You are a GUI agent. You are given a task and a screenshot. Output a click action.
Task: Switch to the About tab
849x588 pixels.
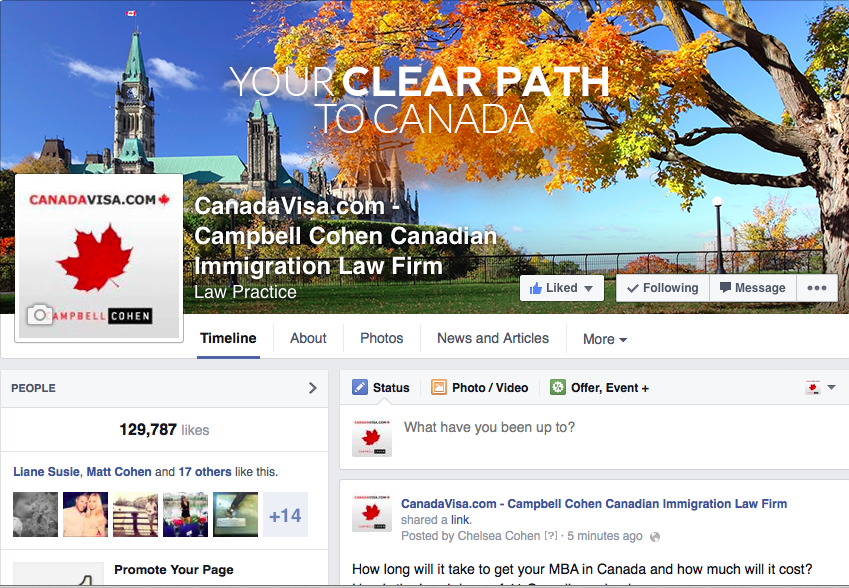[x=308, y=338]
